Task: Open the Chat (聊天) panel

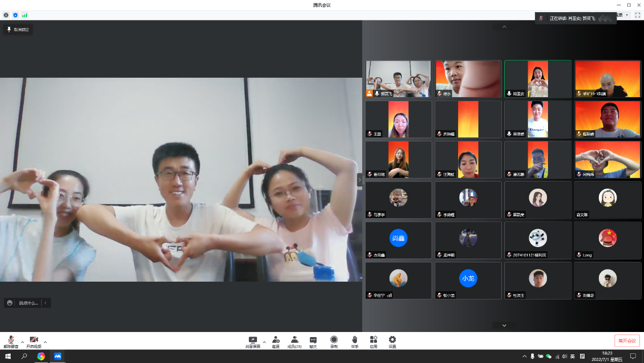Action: pos(313,341)
